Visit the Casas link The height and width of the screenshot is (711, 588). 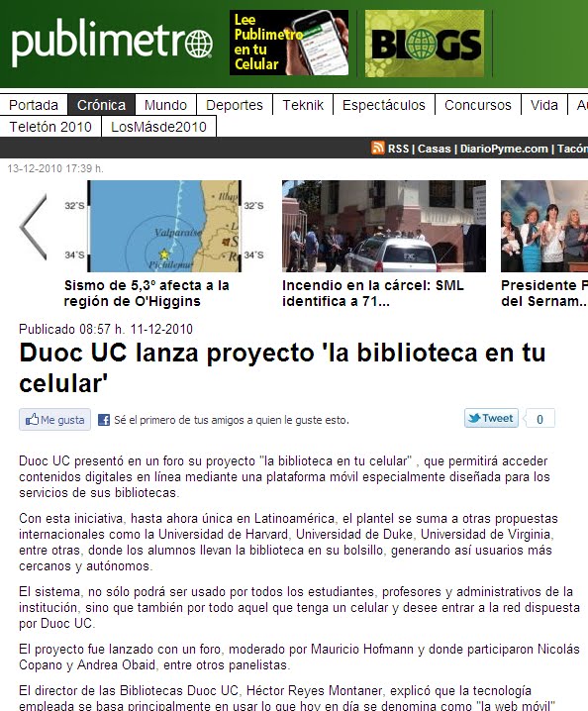click(435, 149)
